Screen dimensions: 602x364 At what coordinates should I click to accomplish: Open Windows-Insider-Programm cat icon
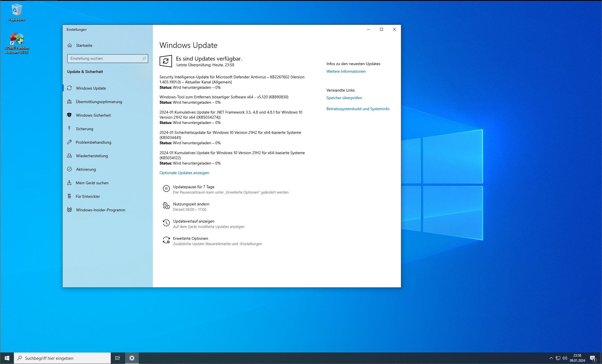tap(69, 210)
